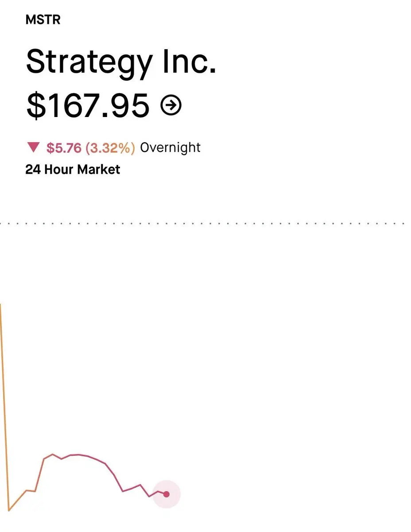Click the Overnight session label
Image resolution: width=411 pixels, height=532 pixels.
pos(170,147)
